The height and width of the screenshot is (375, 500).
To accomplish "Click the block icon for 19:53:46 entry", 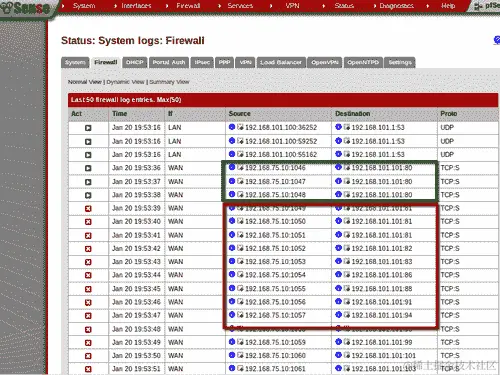I will (88, 303).
